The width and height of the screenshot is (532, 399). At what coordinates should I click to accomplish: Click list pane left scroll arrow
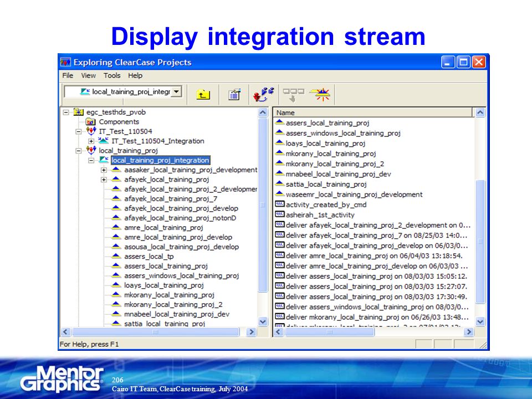pyautogui.click(x=279, y=332)
